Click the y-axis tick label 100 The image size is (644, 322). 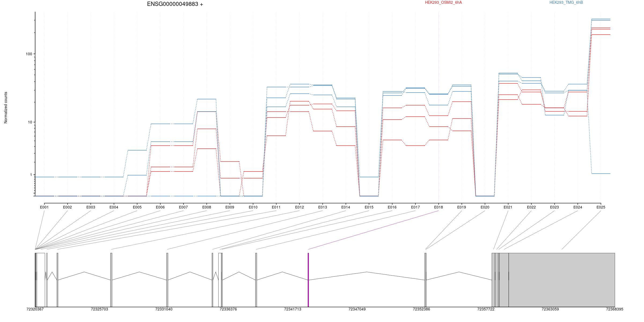point(29,54)
